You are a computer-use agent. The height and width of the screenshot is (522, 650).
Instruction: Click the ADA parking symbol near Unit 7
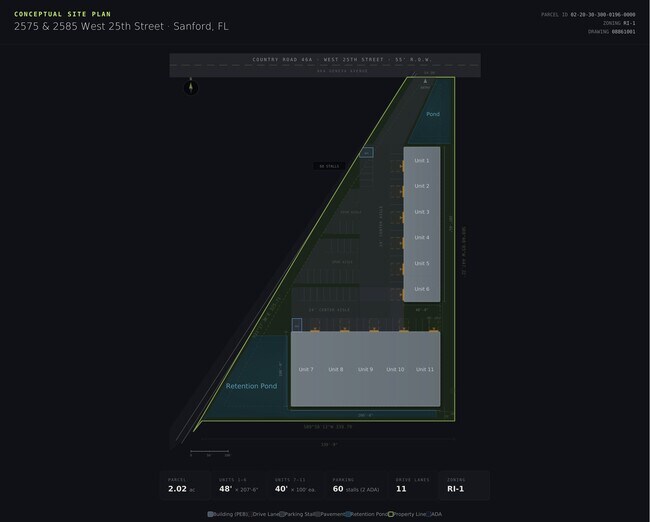click(297, 325)
